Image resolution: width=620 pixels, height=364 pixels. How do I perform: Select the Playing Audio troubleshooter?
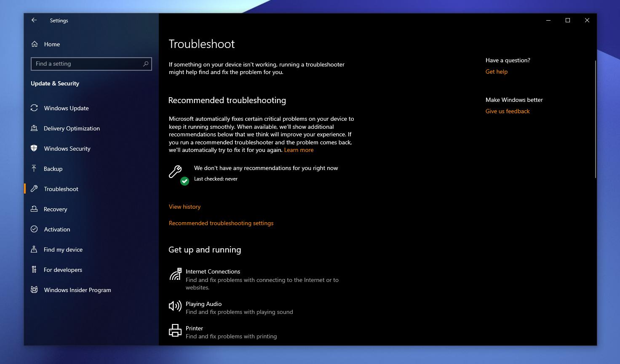point(261,308)
